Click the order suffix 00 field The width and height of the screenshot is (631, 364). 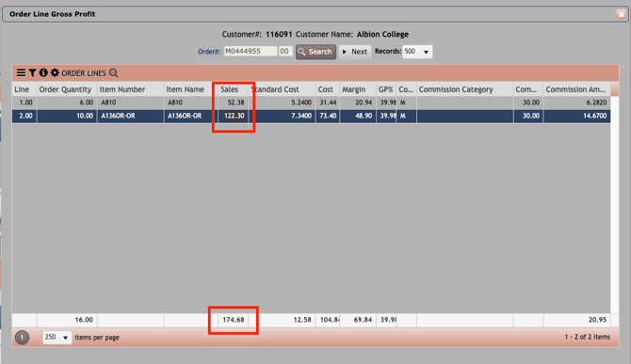click(x=285, y=51)
